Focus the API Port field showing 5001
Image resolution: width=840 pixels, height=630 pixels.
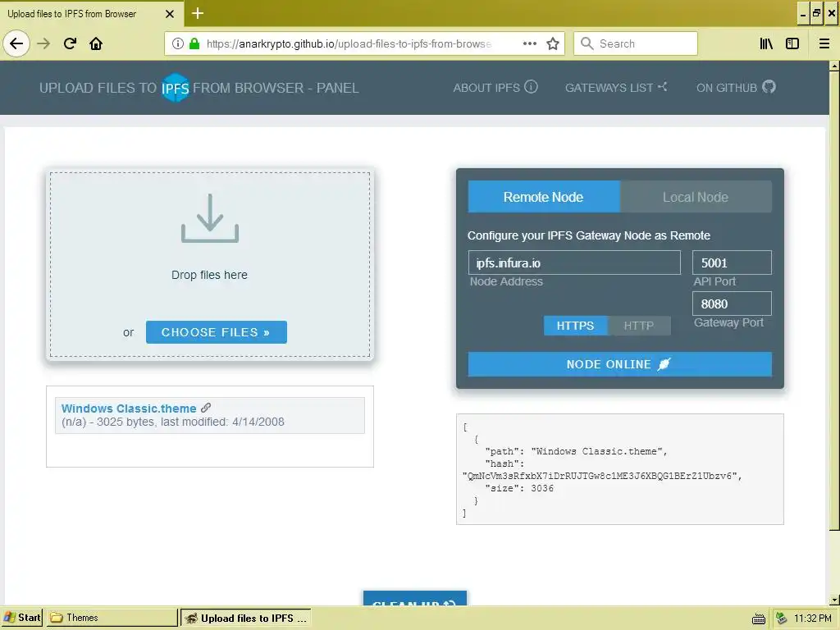point(732,262)
